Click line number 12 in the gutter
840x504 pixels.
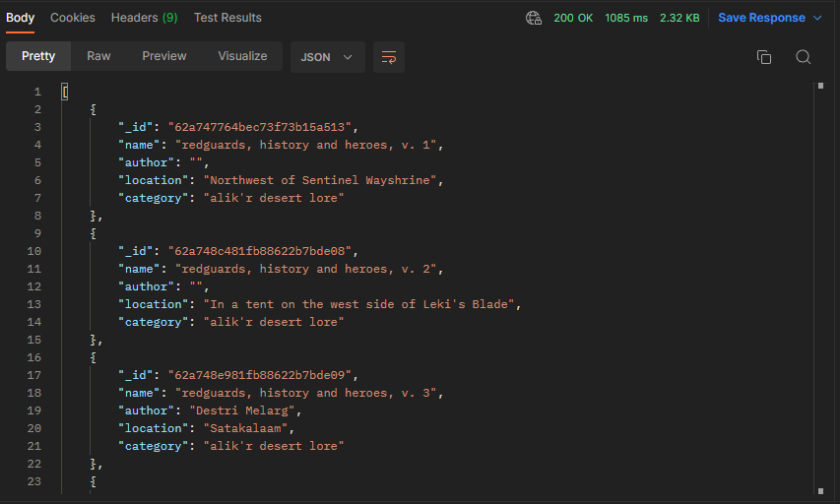34,286
